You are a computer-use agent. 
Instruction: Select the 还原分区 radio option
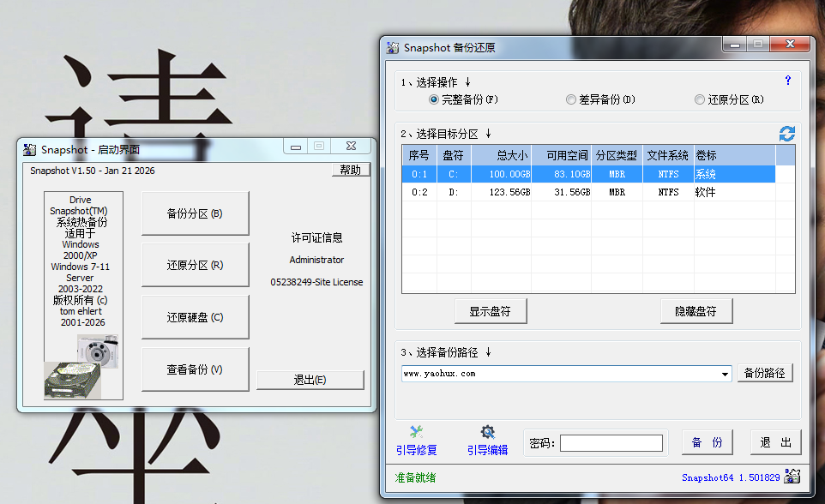[700, 99]
